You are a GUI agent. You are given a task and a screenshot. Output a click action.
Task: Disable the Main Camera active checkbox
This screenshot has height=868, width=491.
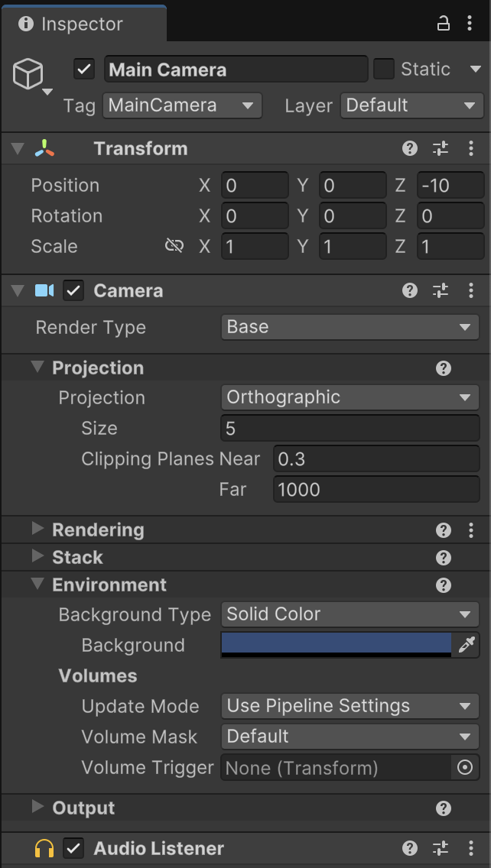click(x=84, y=70)
